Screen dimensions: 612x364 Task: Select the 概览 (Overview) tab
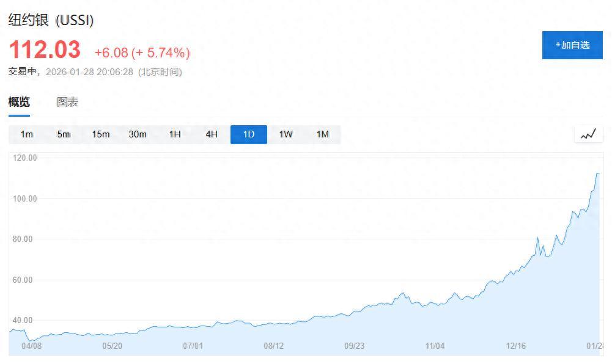pyautogui.click(x=20, y=102)
